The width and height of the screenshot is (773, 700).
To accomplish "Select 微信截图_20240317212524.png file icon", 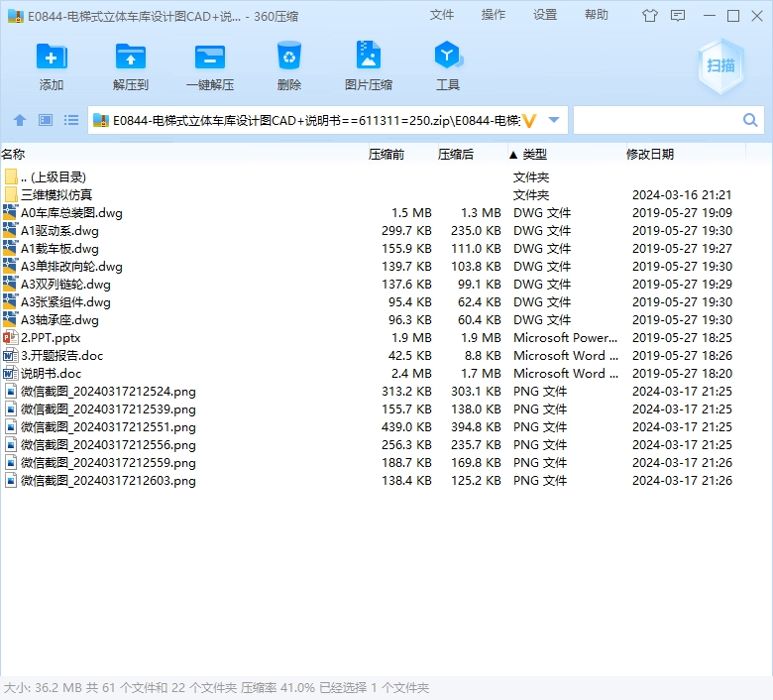I will pyautogui.click(x=10, y=392).
